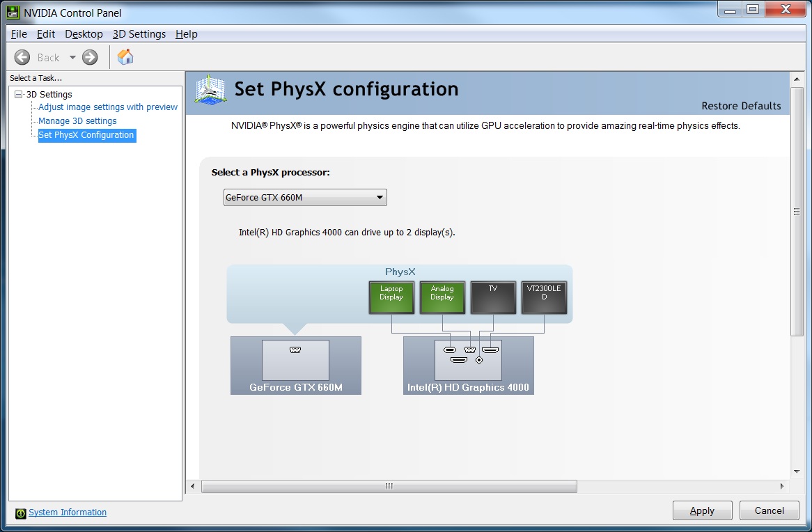Click the Intel(R) HD Graphics 4000 card graphic

pos(468,366)
